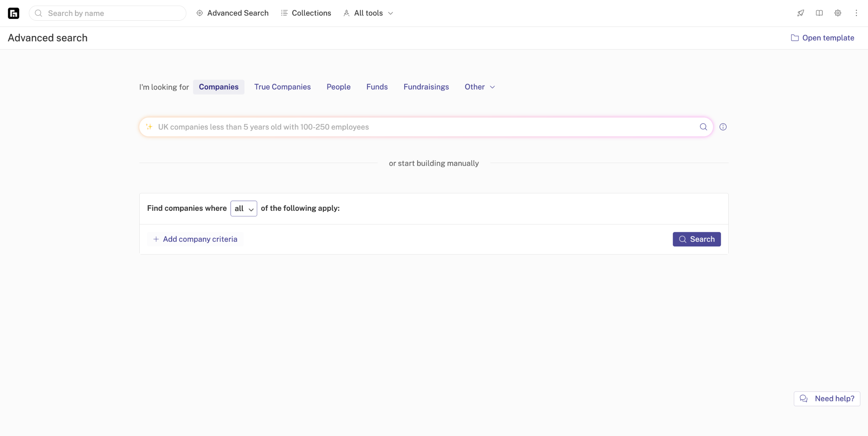
Task: Switch to True Companies tab
Action: click(282, 87)
